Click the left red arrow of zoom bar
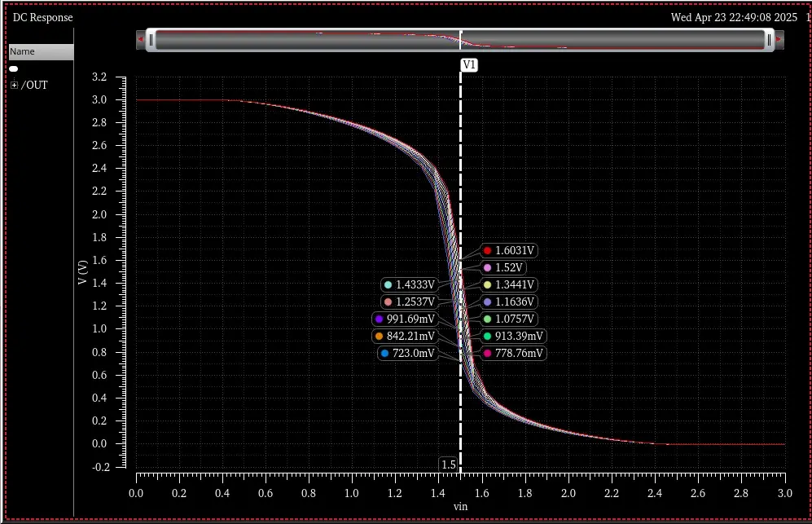812x524 pixels. point(140,39)
